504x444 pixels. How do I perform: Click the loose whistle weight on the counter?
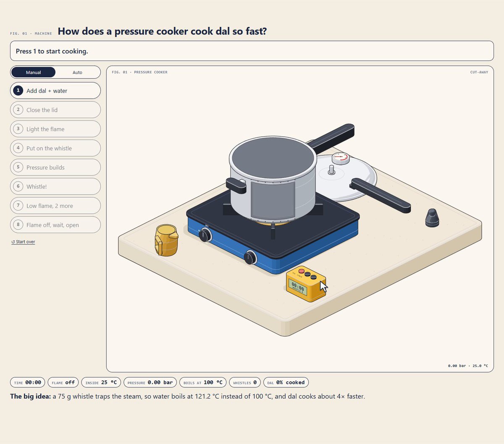(x=432, y=218)
